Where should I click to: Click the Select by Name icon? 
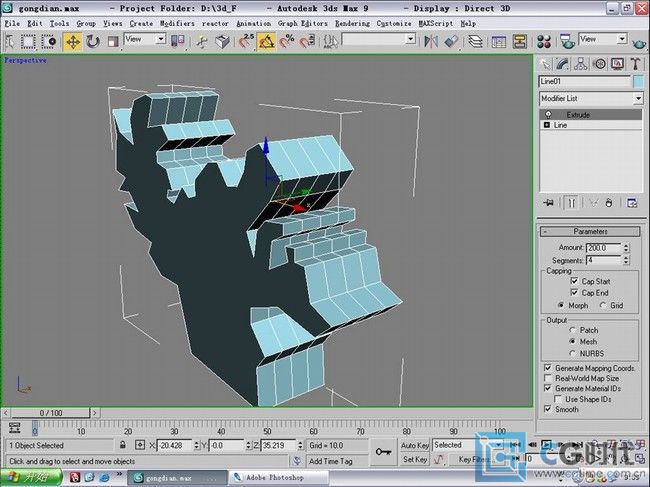(10, 41)
